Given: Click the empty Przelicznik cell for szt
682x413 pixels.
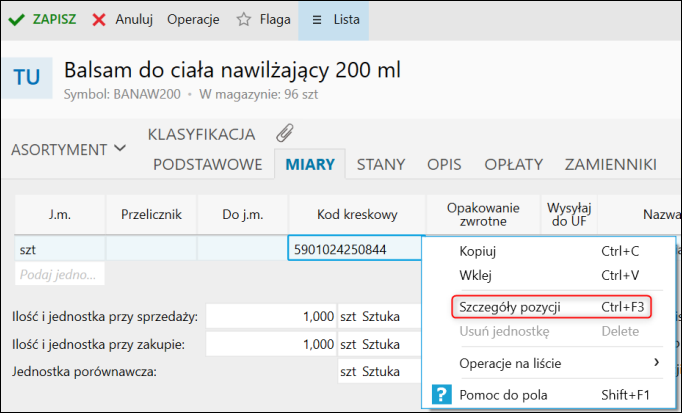Looking at the screenshot, I should 151,249.
